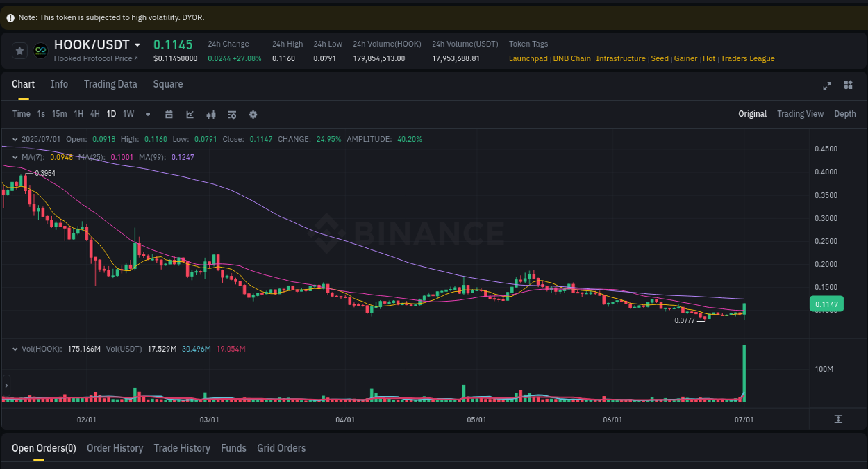Open the Launchpad token tag
Viewport: 868px width, 469px height.
point(528,58)
